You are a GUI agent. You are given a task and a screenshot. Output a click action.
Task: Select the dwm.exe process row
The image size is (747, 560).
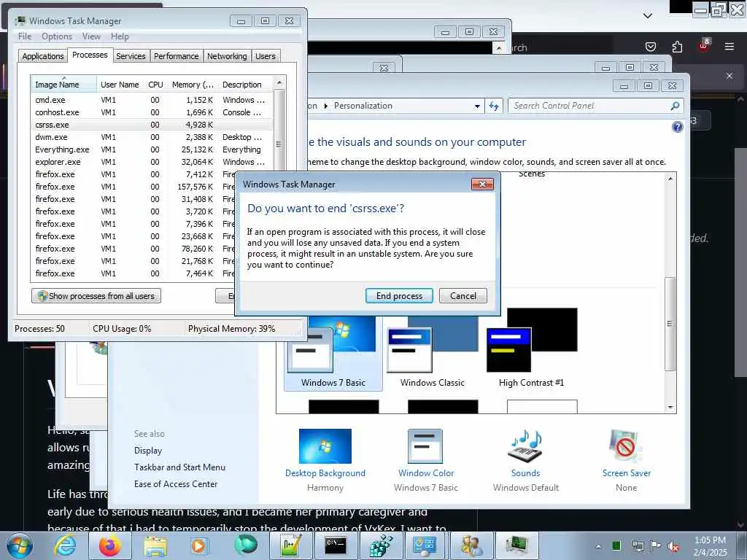coord(152,137)
